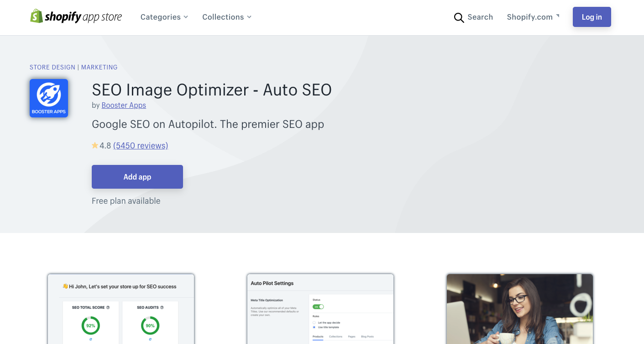The width and height of the screenshot is (644, 344).
Task: Click the Free plan available text
Action: 126,201
